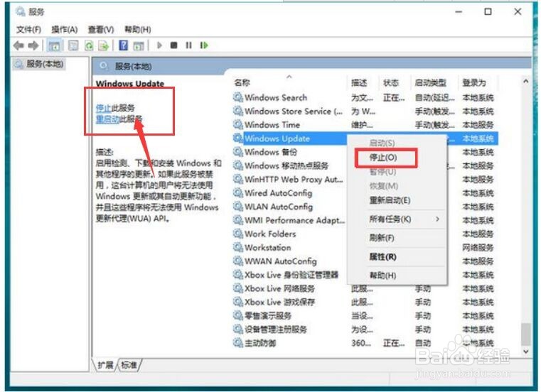This screenshot has width=541, height=392.
Task: Choose 刷新(F) in the context menu
Action: 382,238
